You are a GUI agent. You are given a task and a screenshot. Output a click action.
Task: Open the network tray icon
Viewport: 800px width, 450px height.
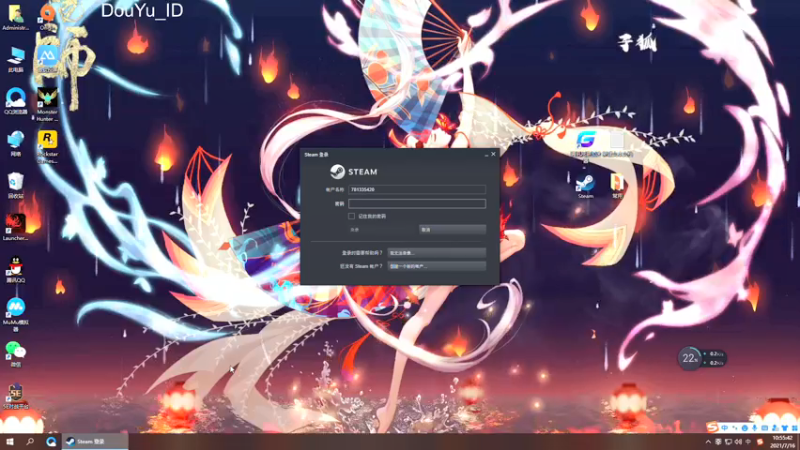[x=728, y=442]
